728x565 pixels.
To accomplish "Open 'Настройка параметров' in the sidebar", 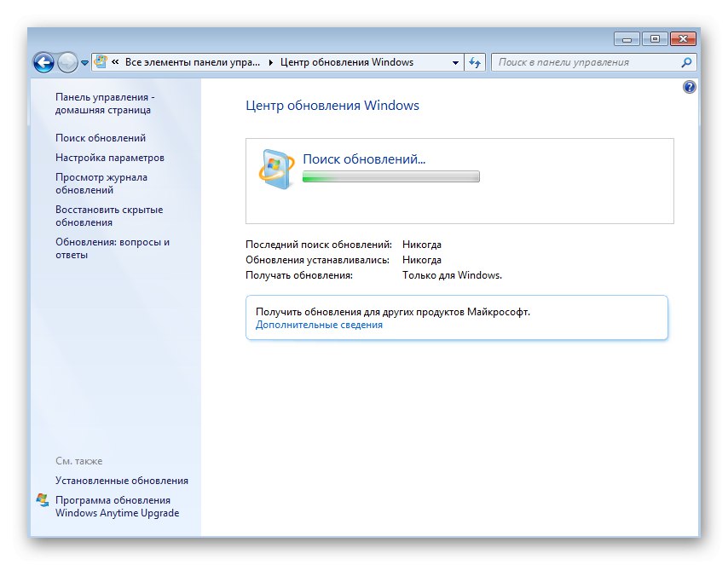I will (x=110, y=158).
